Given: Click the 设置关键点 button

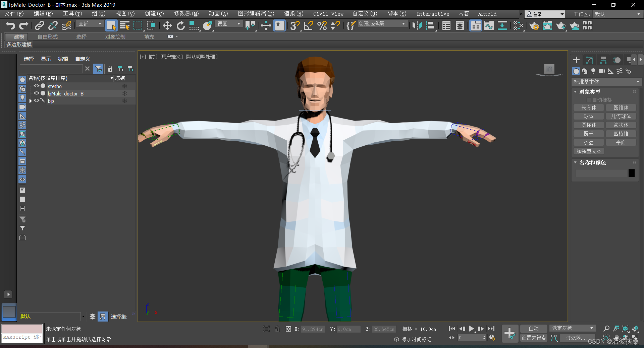Looking at the screenshot, I should point(534,338).
